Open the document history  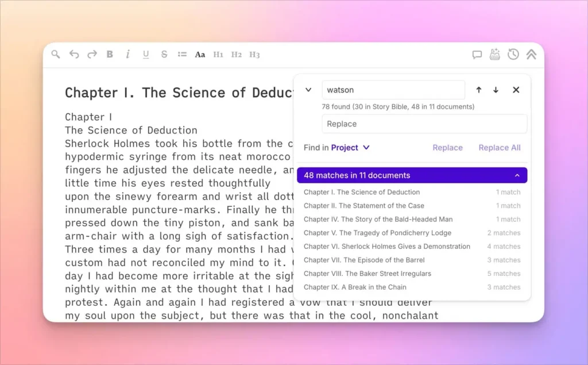pyautogui.click(x=513, y=54)
